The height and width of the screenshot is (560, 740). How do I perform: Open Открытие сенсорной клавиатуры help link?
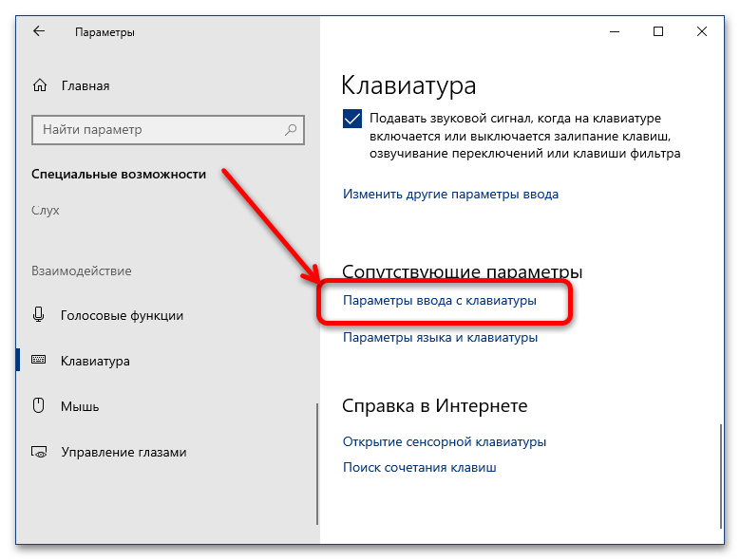[444, 441]
